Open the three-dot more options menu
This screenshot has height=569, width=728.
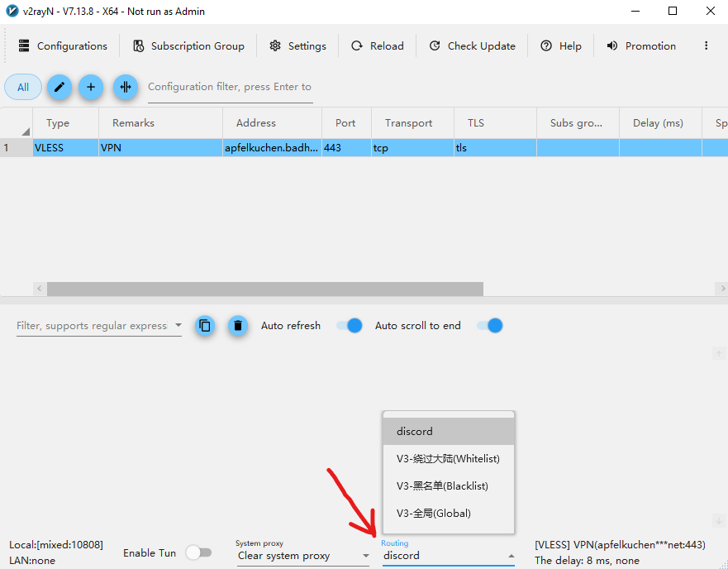706,46
